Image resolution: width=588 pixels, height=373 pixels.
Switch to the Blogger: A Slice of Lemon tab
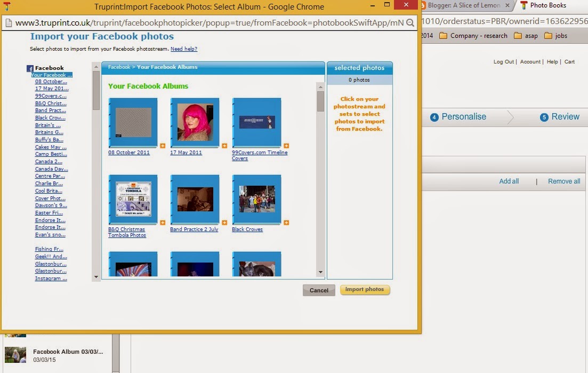click(464, 5)
